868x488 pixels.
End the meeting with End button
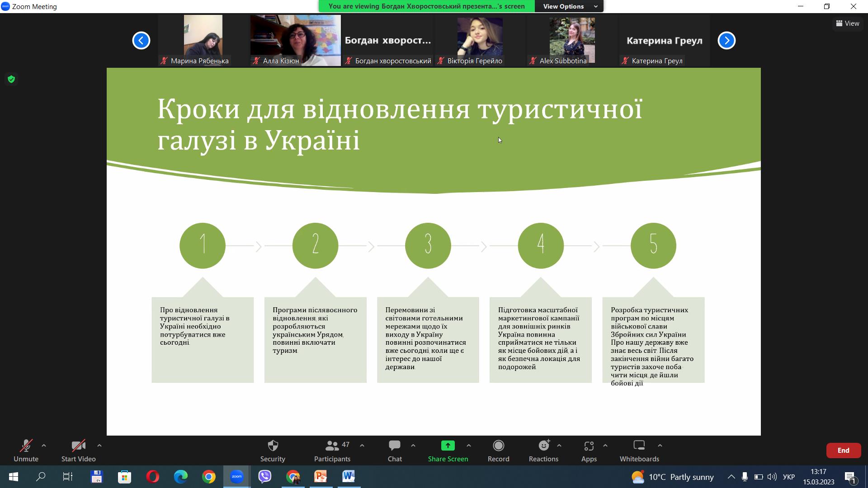tap(843, 450)
